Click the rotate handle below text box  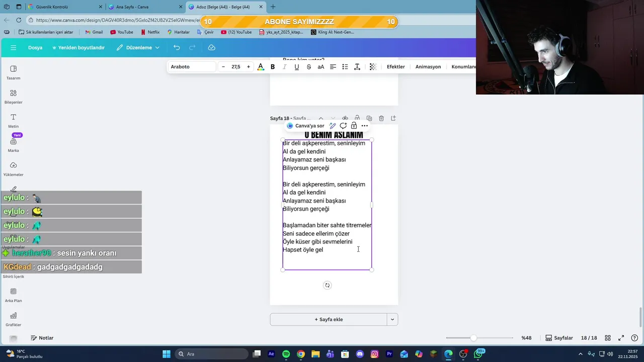(328, 285)
